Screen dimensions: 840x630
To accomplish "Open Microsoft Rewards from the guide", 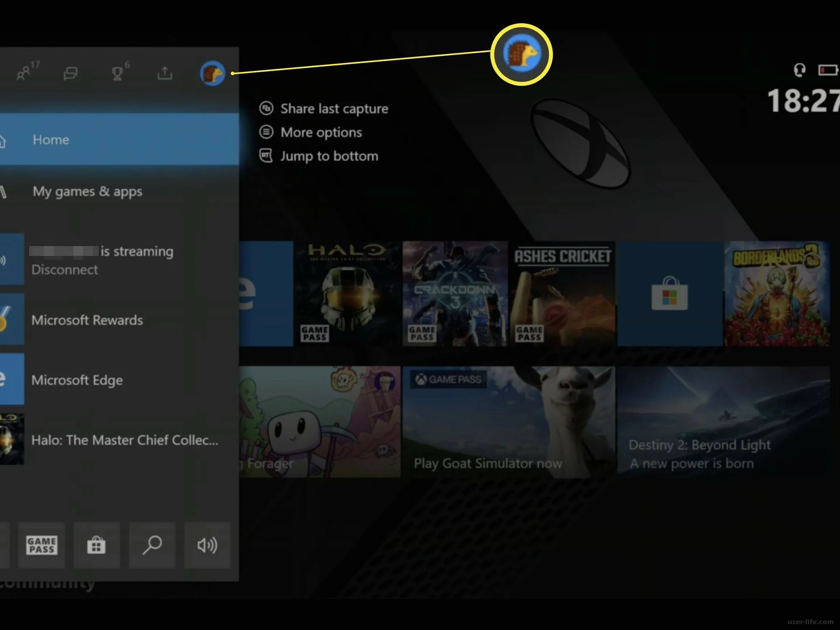I will 87,320.
